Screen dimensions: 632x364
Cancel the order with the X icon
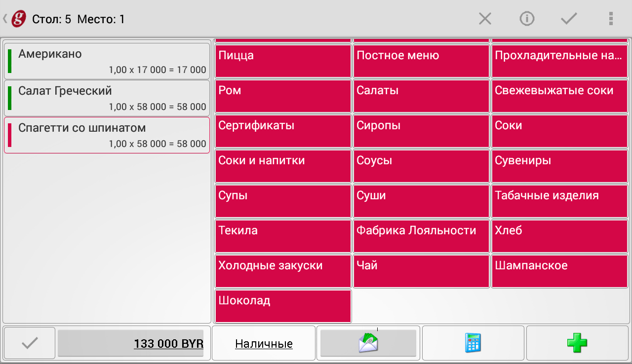coord(485,19)
